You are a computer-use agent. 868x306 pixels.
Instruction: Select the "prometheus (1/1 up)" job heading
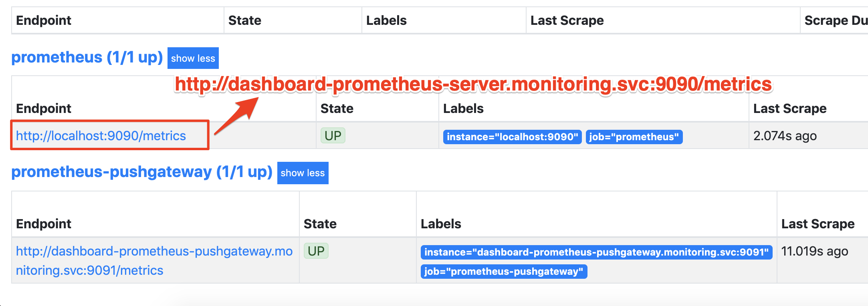click(87, 57)
